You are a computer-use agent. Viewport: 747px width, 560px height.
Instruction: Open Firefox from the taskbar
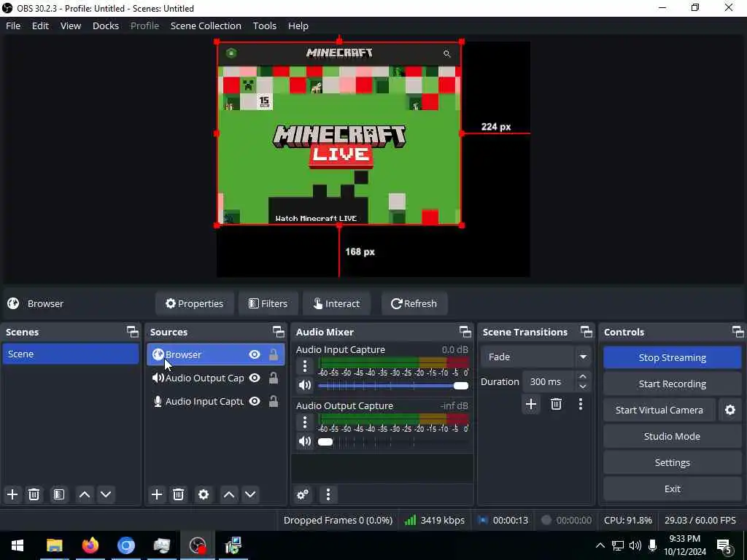point(90,545)
